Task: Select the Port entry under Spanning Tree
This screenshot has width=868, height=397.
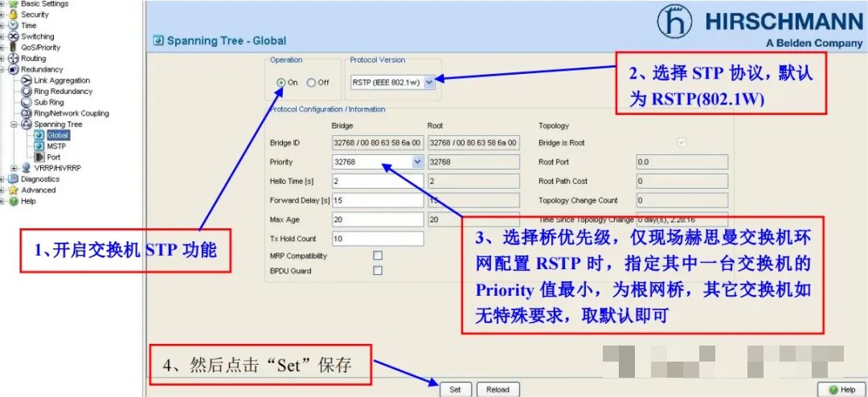Action: click(x=54, y=158)
